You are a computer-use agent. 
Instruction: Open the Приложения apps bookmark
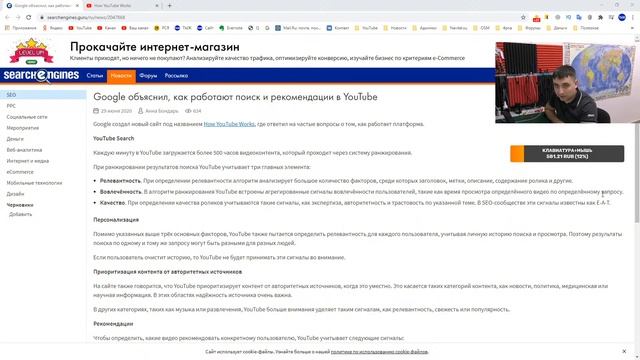[x=20, y=28]
